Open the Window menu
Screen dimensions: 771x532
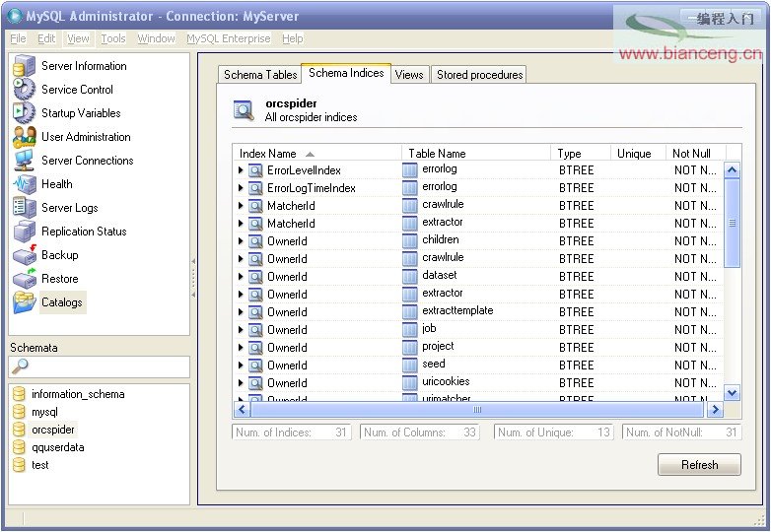[x=156, y=38]
